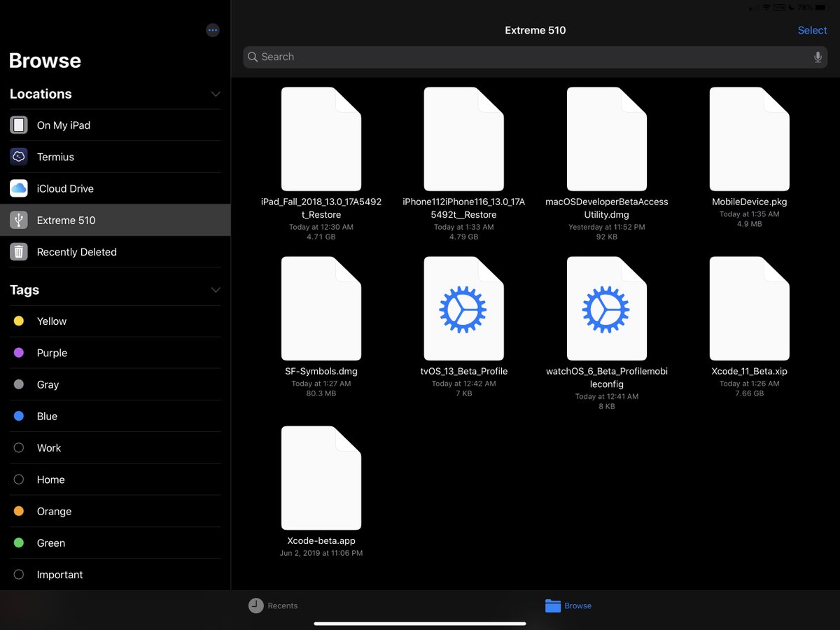Screen dimensions: 840x630
Task: Select the Green tag dot
Action: 19,542
